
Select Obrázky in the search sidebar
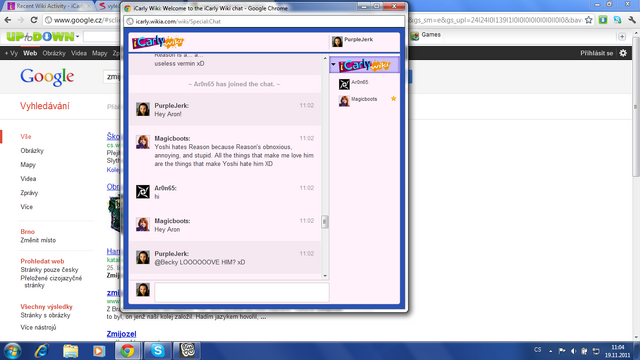click(32, 151)
